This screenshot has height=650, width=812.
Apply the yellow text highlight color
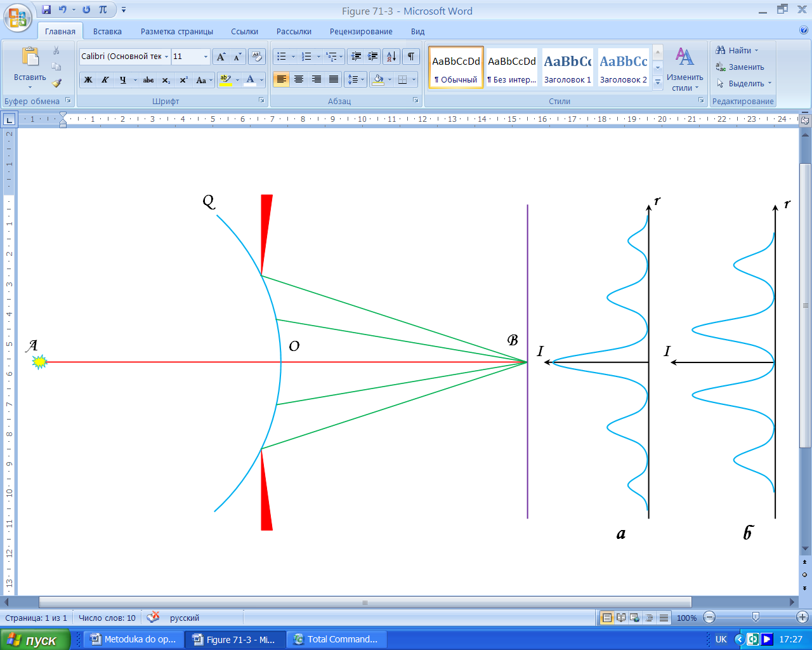[225, 80]
